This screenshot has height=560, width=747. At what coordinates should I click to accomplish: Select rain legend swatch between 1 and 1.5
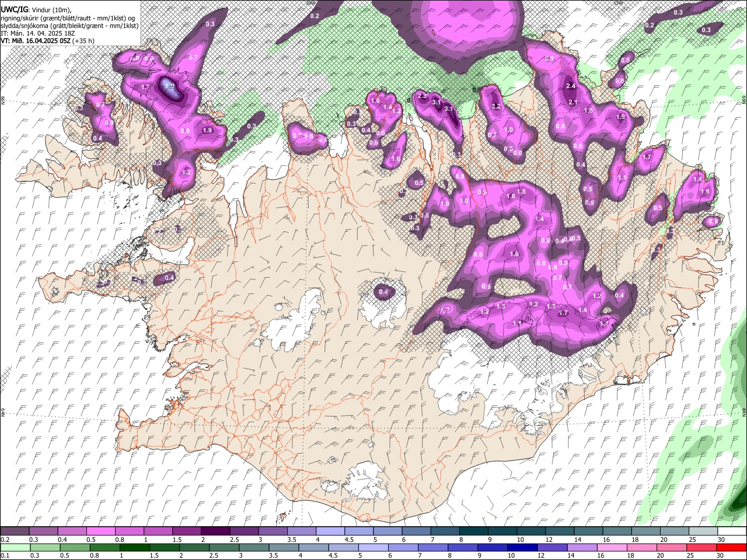click(135, 548)
